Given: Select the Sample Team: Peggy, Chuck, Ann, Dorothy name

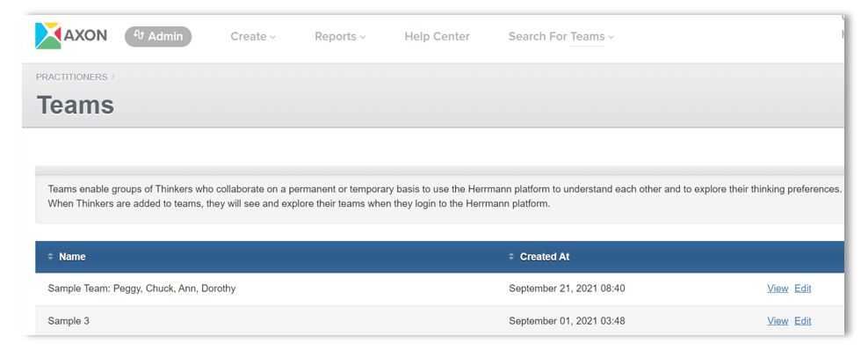Looking at the screenshot, I should pos(141,289).
